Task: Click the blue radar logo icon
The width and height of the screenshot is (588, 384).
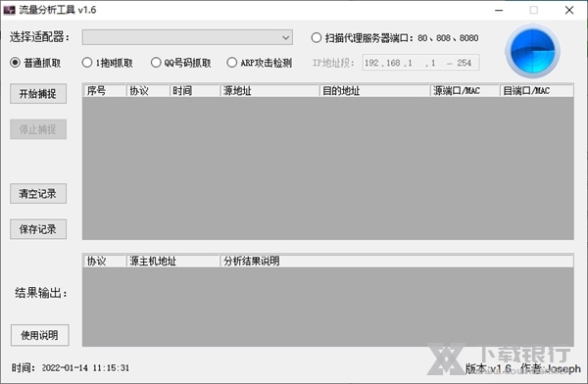Action: [532, 51]
